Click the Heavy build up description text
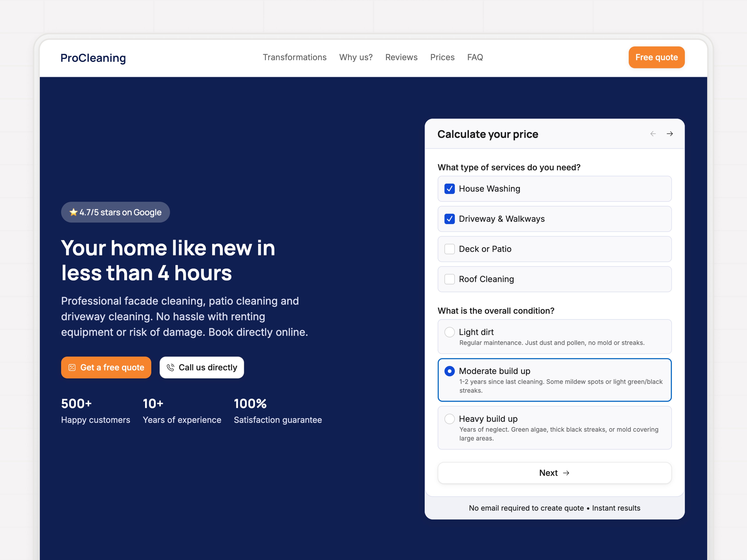Viewport: 747px width, 560px height. click(559, 434)
